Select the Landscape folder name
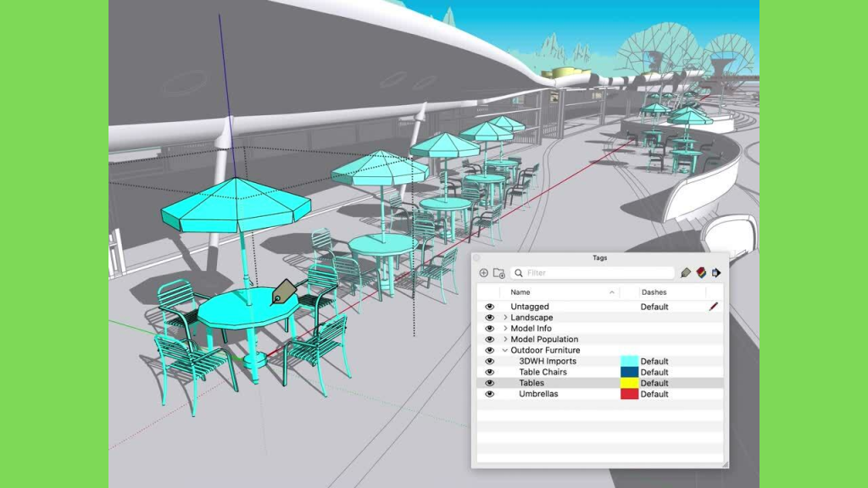Image resolution: width=868 pixels, height=488 pixels. (531, 318)
